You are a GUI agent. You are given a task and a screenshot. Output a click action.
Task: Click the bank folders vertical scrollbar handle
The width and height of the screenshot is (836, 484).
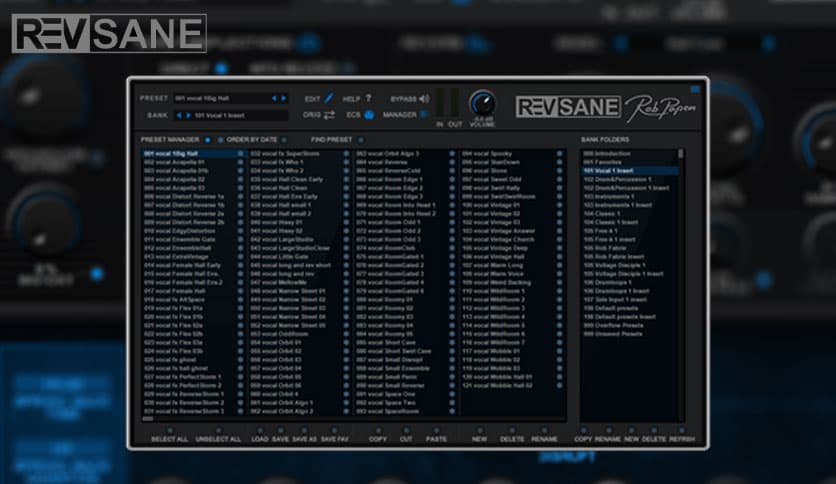coord(680,154)
